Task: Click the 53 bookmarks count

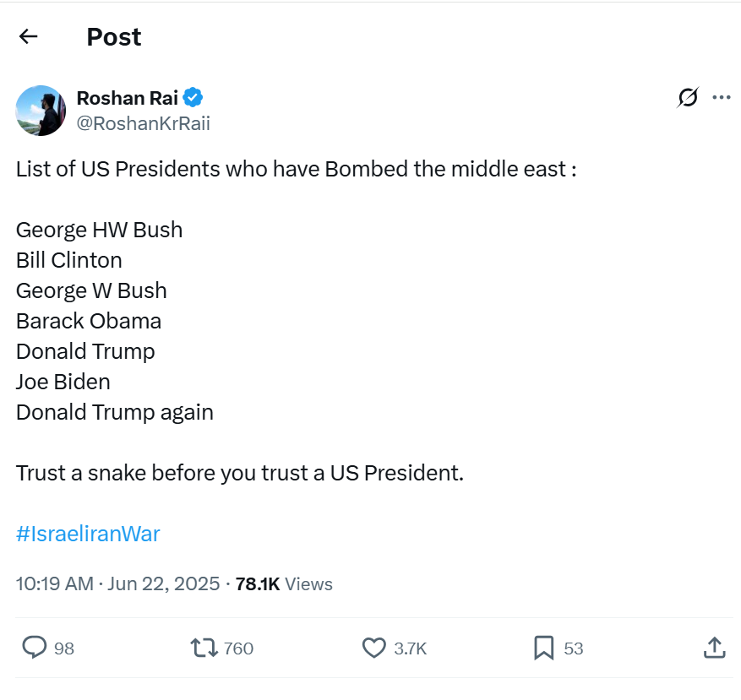Action: pyautogui.click(x=574, y=648)
